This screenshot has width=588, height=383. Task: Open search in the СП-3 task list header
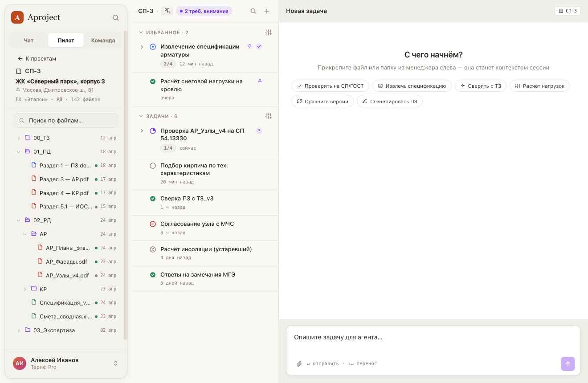tap(253, 11)
